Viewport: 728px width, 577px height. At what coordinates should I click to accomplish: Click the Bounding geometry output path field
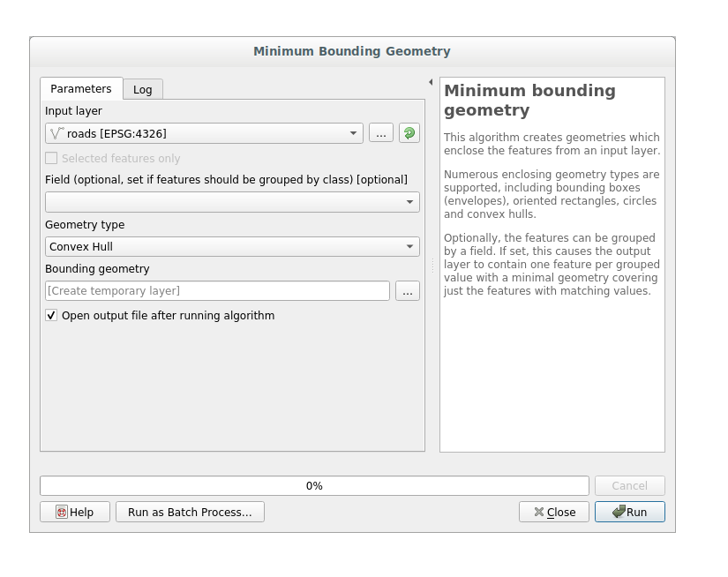tap(217, 291)
